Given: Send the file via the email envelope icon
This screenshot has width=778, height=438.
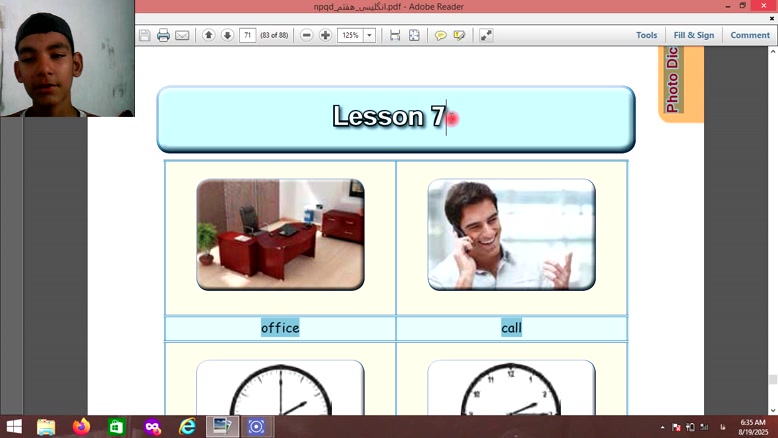Looking at the screenshot, I should click(x=182, y=35).
